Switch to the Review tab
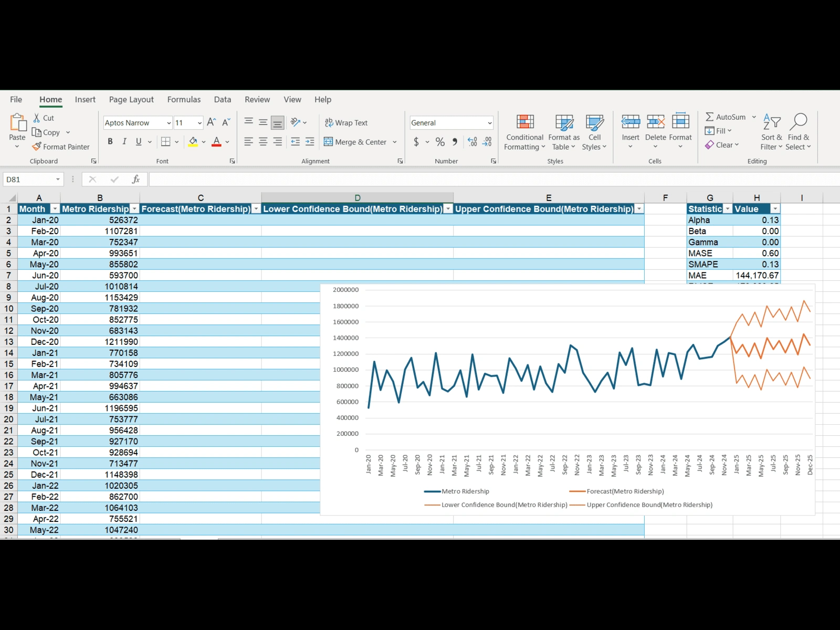The width and height of the screenshot is (840, 630). 257,100
